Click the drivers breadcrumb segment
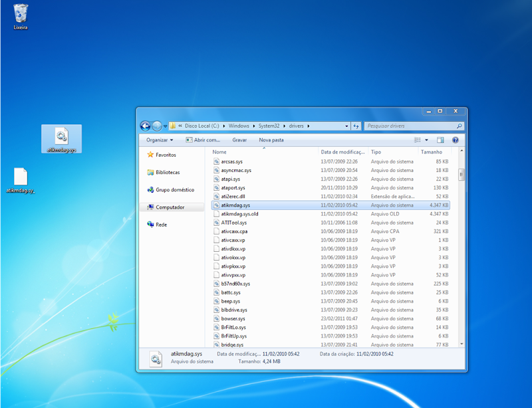The image size is (532, 408). click(296, 126)
